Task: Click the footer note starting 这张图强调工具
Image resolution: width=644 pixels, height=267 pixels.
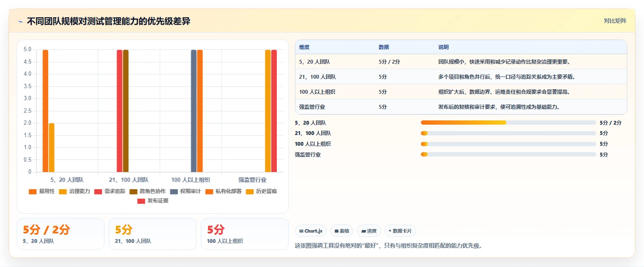Action: click(388, 246)
